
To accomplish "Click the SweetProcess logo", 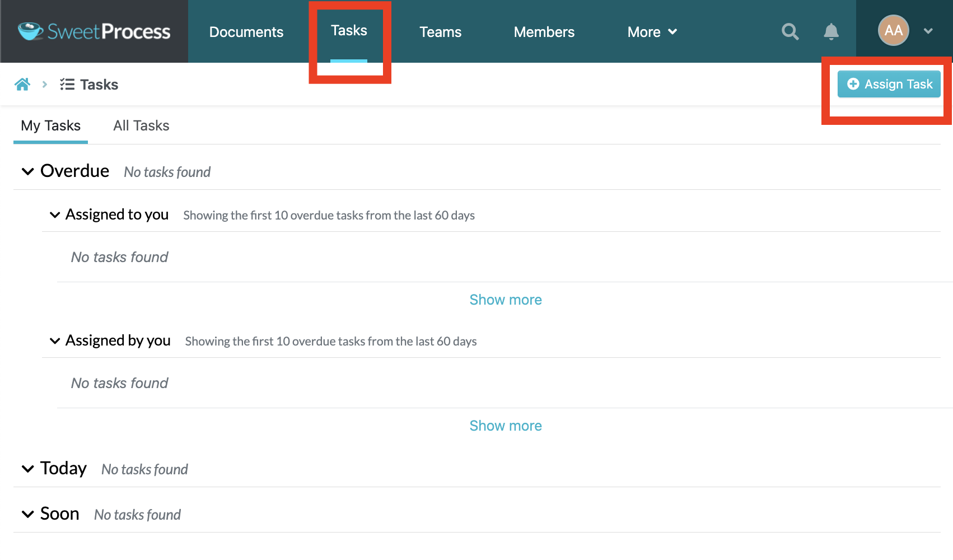I will (x=94, y=31).
